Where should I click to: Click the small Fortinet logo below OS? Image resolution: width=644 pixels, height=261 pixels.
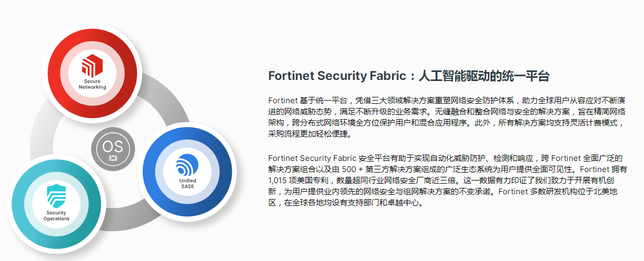[113, 158]
